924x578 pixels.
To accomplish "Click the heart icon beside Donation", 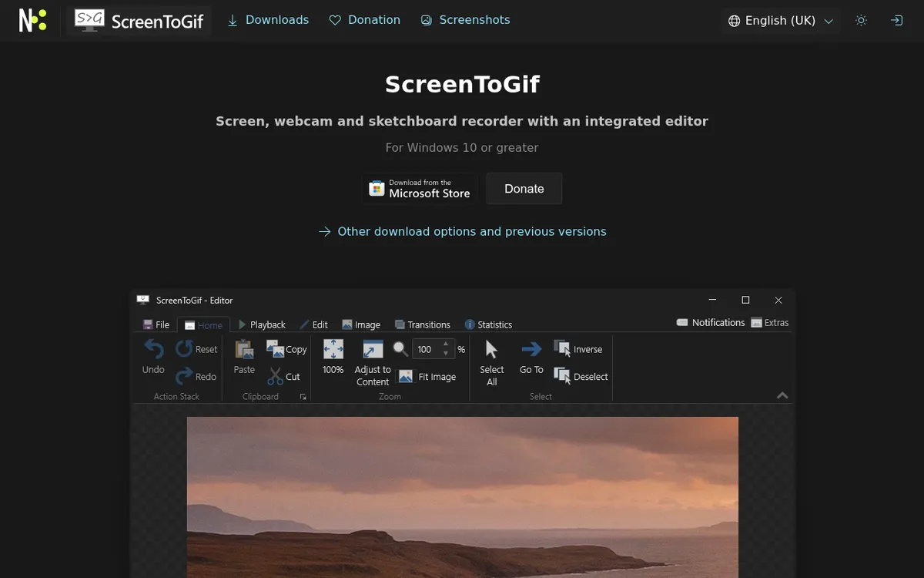I will click(x=335, y=21).
